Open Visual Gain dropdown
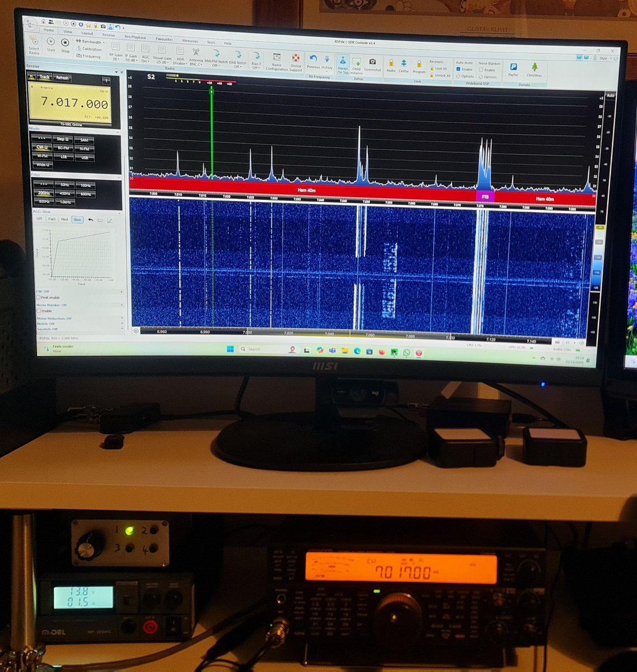The width and height of the screenshot is (637, 672). (162, 55)
